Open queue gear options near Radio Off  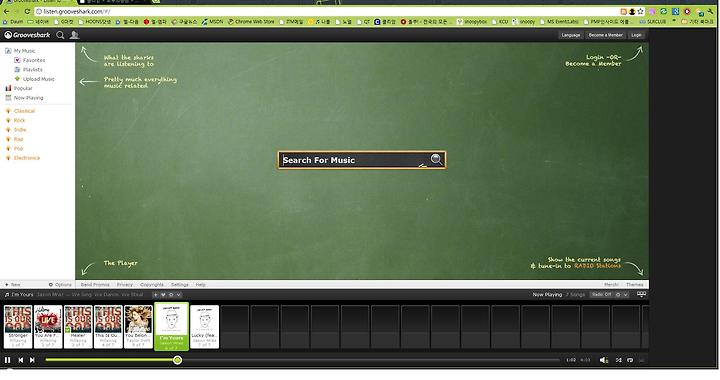click(618, 295)
